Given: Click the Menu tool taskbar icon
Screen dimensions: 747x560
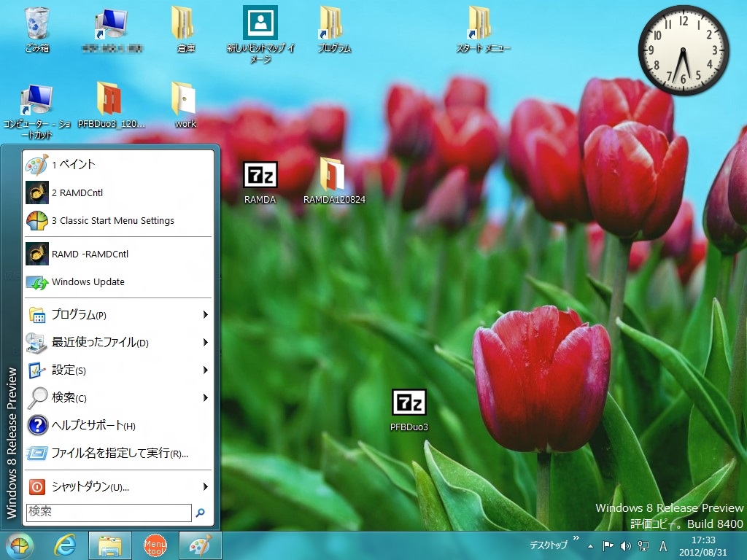Looking at the screenshot, I should point(155,545).
